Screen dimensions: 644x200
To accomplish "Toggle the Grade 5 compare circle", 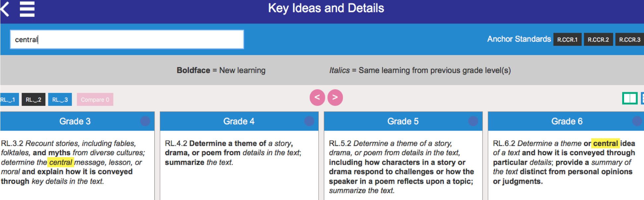I will [473, 121].
